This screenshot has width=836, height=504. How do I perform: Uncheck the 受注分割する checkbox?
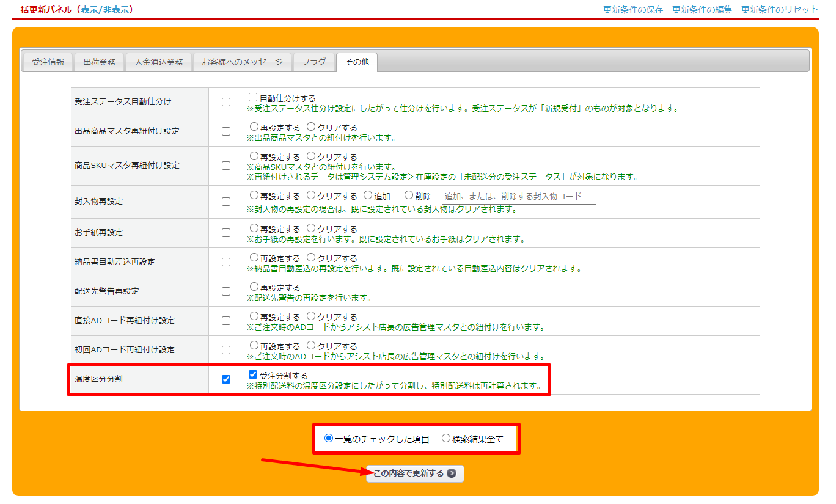[x=253, y=375]
